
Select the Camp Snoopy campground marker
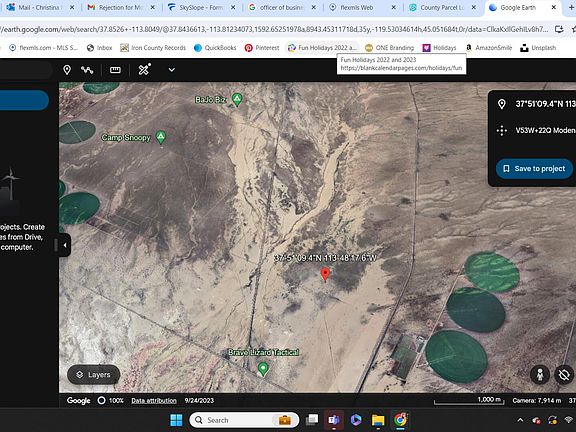point(161,137)
